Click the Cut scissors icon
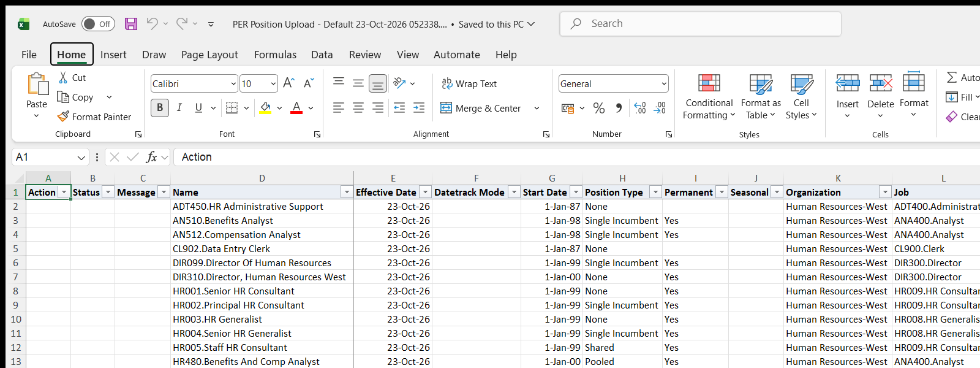This screenshot has height=368, width=980. coord(63,78)
